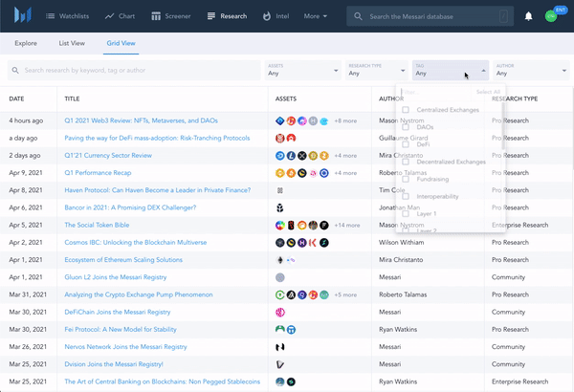Click +14 more in Social Token Bible row
This screenshot has width=574, height=392.
346,225
